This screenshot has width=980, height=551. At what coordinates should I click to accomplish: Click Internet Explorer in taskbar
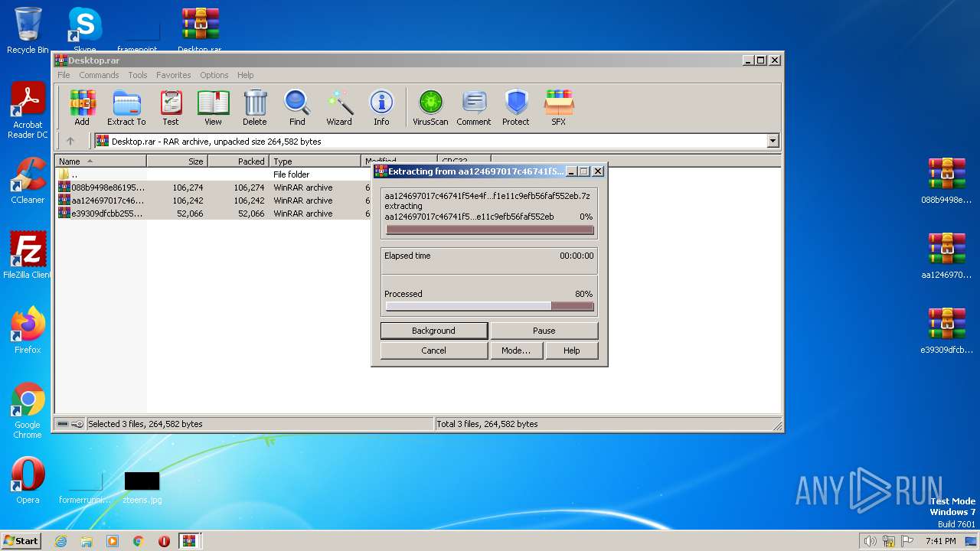60,541
